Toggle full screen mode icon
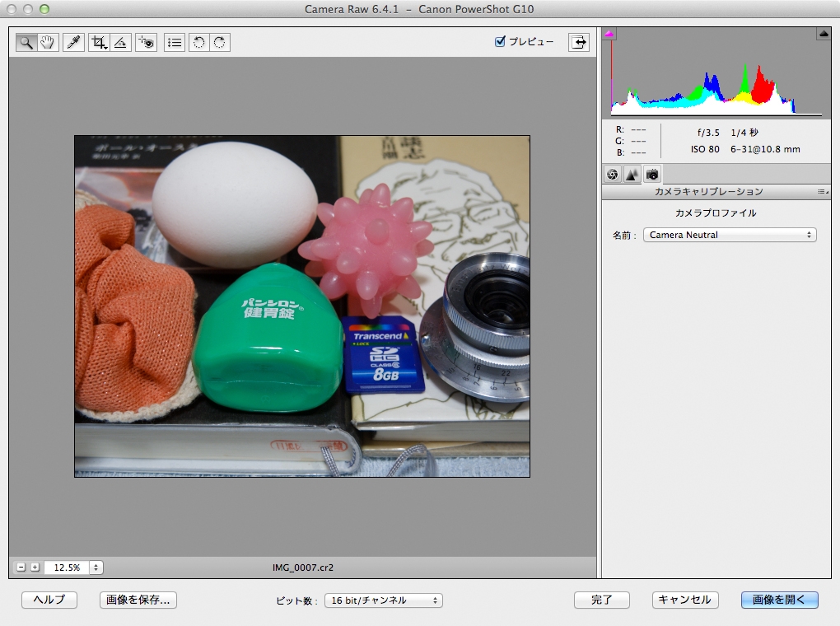 point(580,43)
